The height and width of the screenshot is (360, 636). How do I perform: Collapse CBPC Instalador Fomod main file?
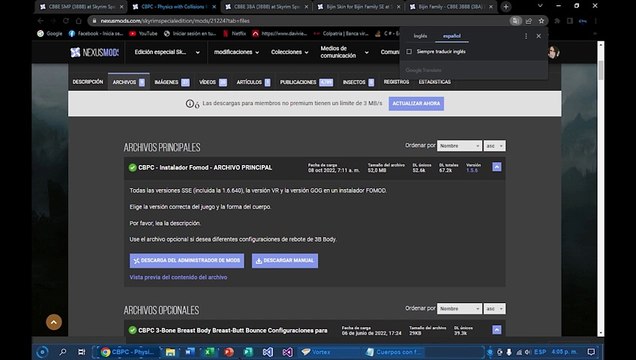[496, 167]
